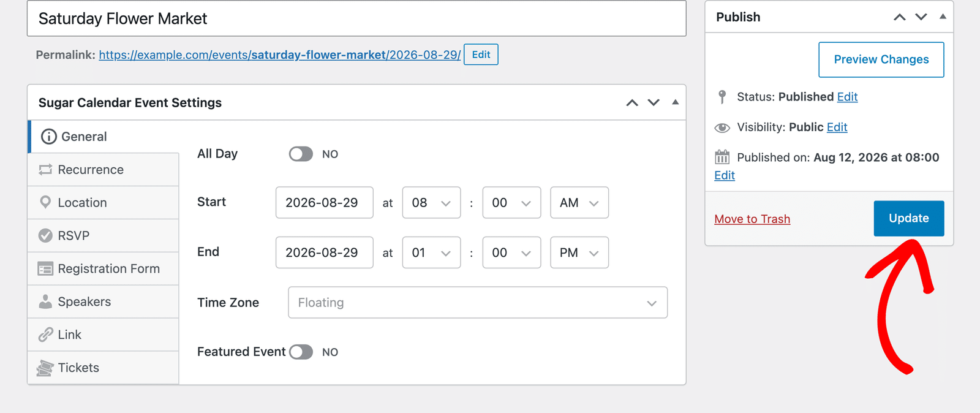Click the 'Sugar Calendar Event Settings' heading

(130, 103)
